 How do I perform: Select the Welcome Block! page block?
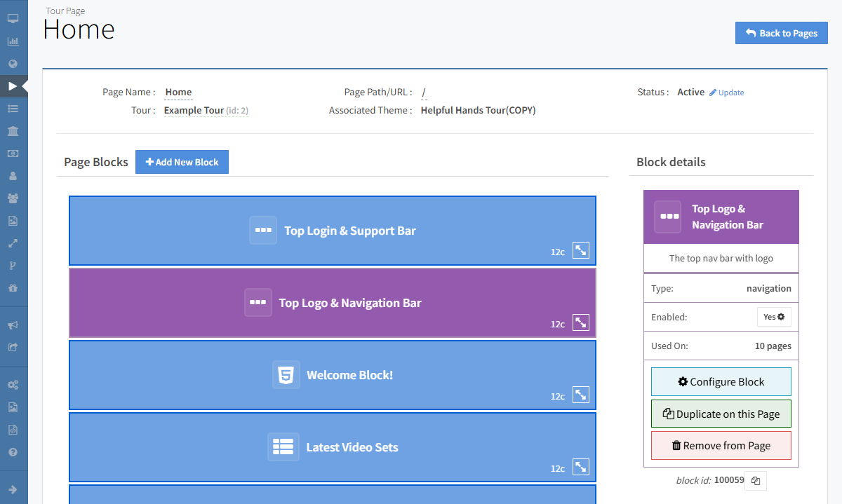click(x=333, y=375)
